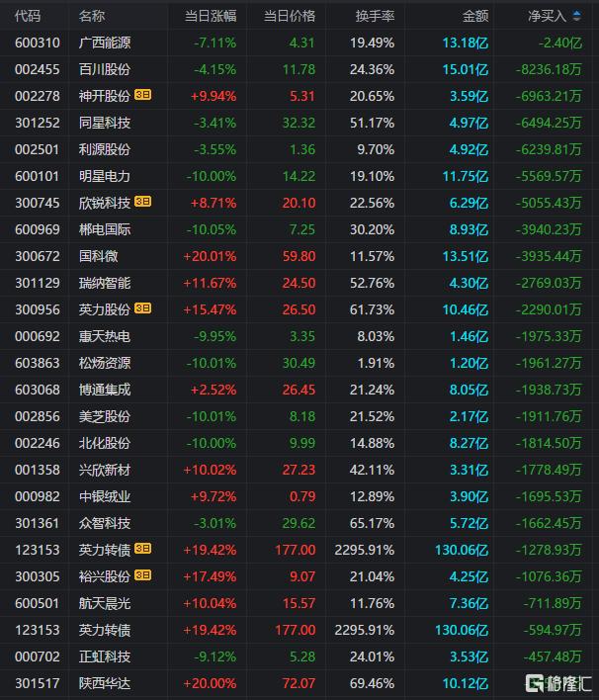Click price 0.79 of 中银绒业
The image size is (599, 700).
(x=302, y=497)
